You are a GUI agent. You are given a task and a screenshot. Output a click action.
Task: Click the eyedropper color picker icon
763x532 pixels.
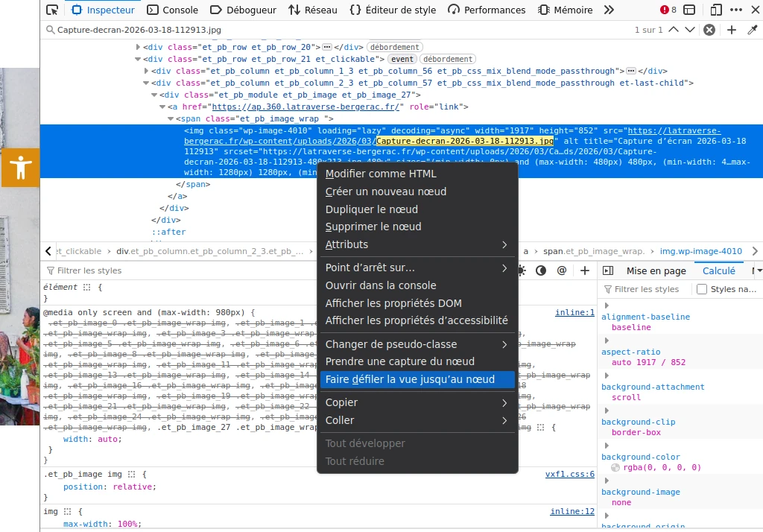coord(753,30)
